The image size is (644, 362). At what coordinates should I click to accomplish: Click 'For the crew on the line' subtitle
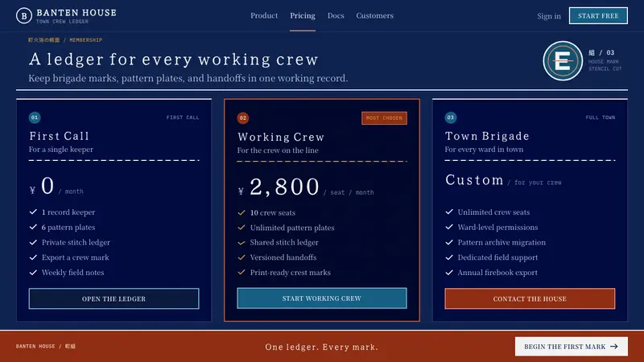point(278,150)
